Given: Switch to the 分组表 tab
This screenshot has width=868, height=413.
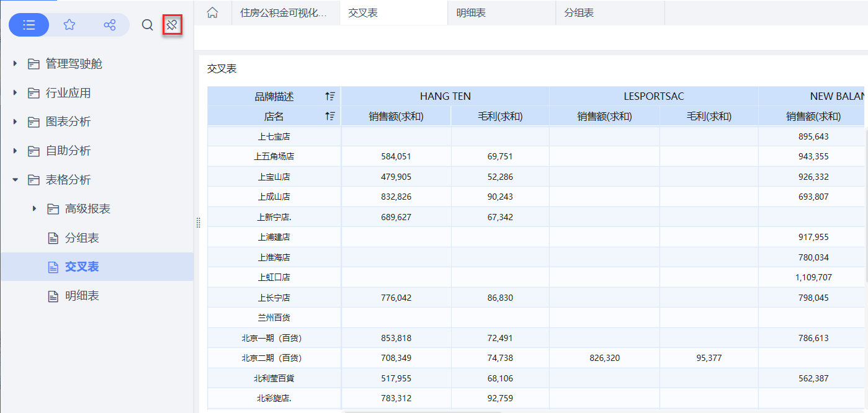Looking at the screenshot, I should coord(610,12).
